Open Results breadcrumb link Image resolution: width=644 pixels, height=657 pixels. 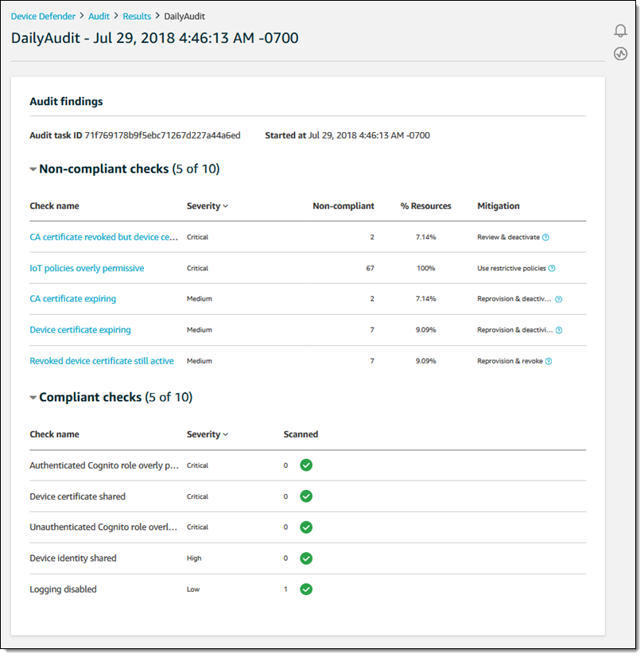(x=137, y=16)
